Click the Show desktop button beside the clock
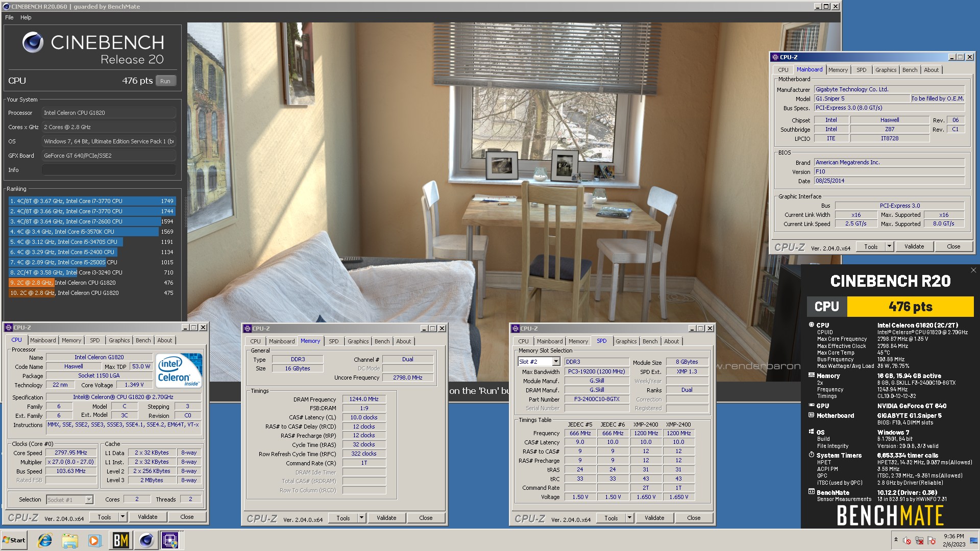The width and height of the screenshot is (980, 551). point(974,540)
